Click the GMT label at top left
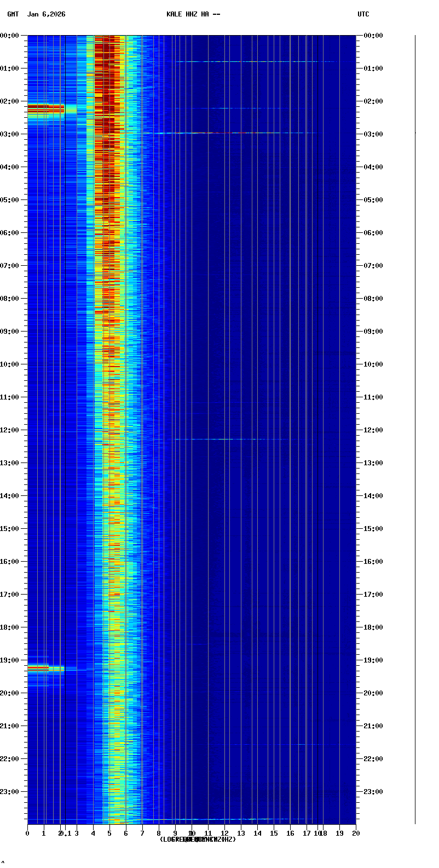439x868 pixels. point(13,14)
